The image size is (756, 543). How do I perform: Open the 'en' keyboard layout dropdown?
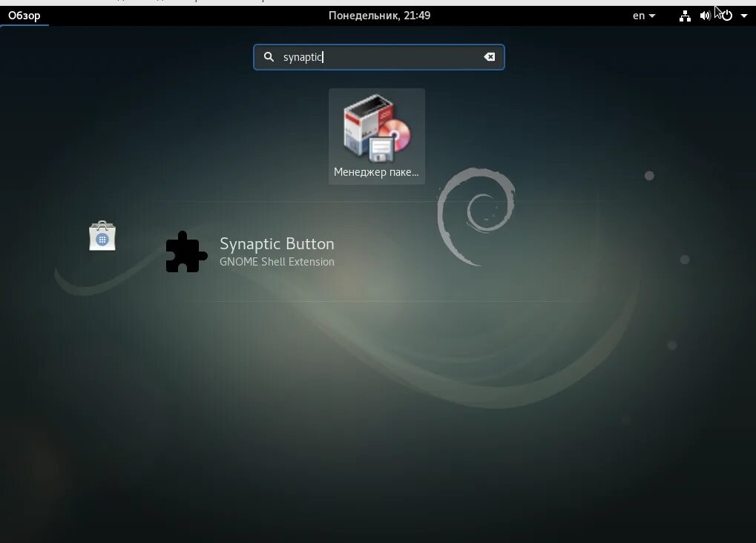point(644,16)
